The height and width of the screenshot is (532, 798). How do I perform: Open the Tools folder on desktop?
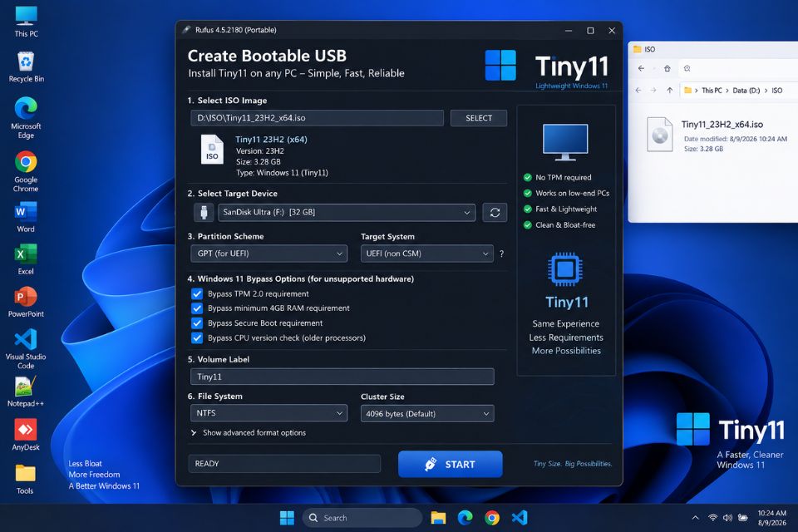[x=25, y=479]
